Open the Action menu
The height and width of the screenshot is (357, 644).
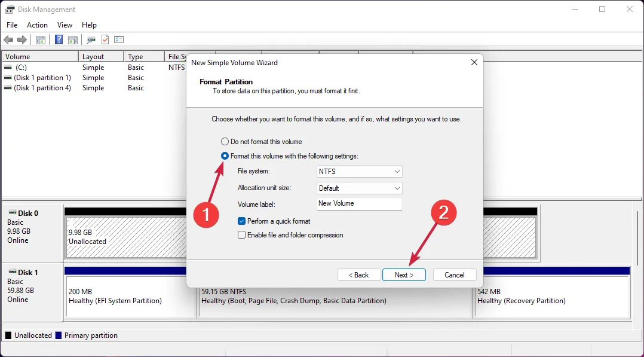pyautogui.click(x=38, y=25)
